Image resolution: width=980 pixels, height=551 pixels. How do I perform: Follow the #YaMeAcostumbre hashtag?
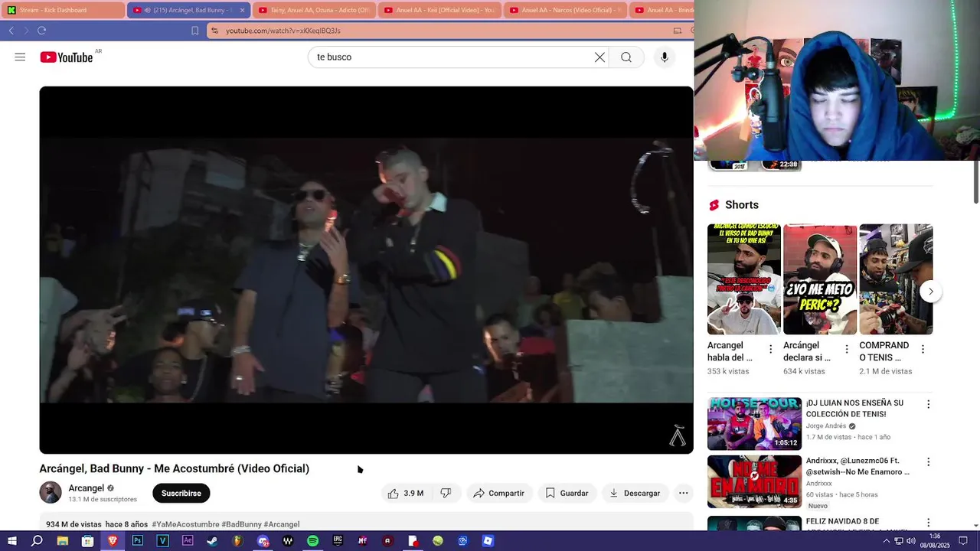[185, 524]
